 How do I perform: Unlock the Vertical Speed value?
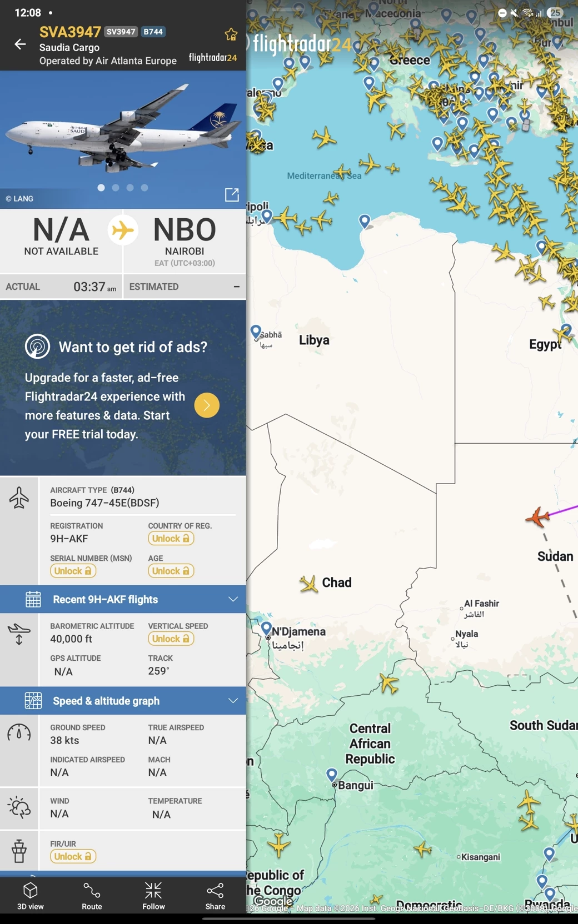[x=171, y=639]
